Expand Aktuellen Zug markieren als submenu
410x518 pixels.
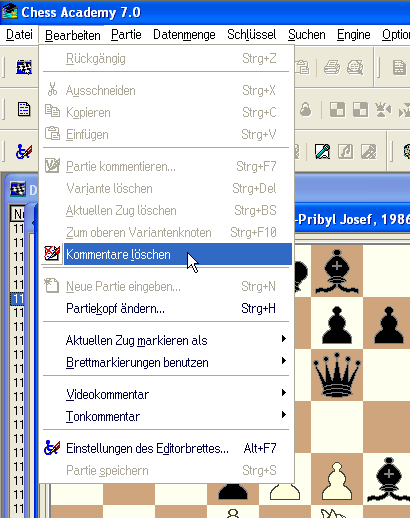(x=167, y=340)
